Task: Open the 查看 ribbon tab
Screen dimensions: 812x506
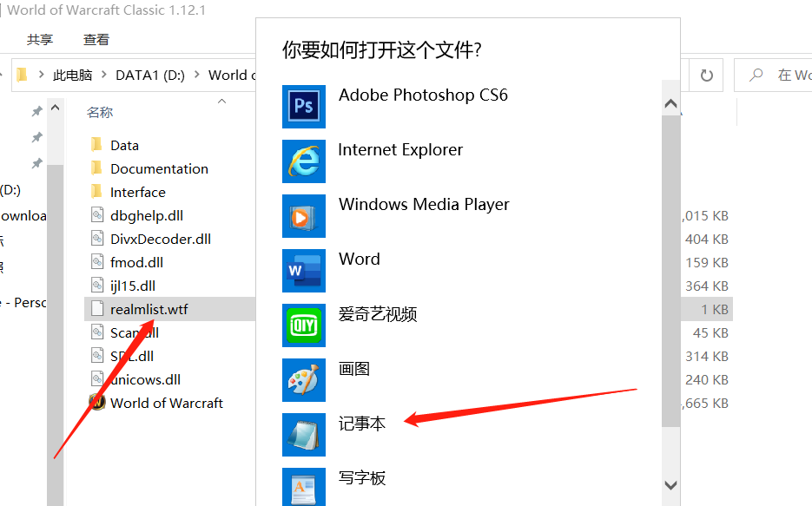Action: (x=96, y=39)
